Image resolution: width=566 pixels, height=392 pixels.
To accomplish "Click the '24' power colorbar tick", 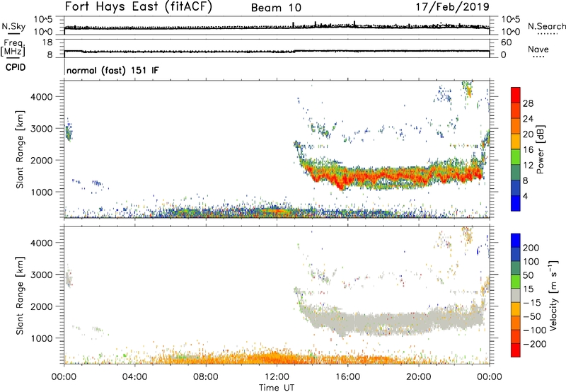I will [528, 119].
